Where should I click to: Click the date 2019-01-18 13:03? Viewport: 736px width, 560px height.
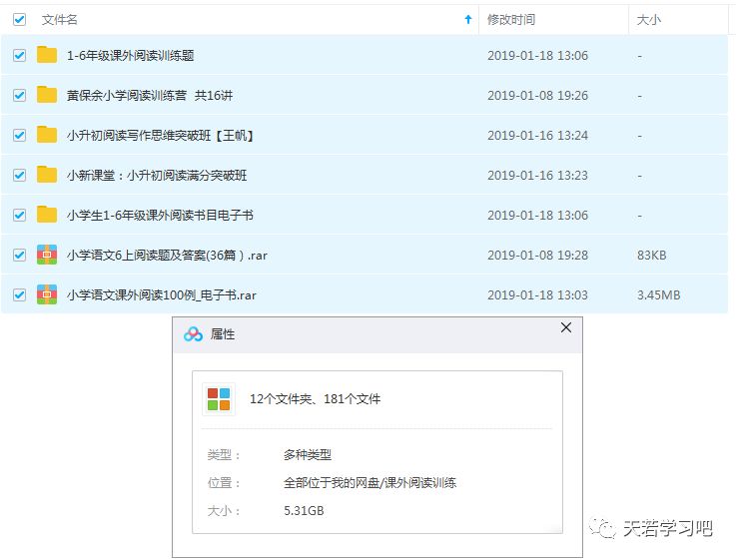pyautogui.click(x=537, y=295)
